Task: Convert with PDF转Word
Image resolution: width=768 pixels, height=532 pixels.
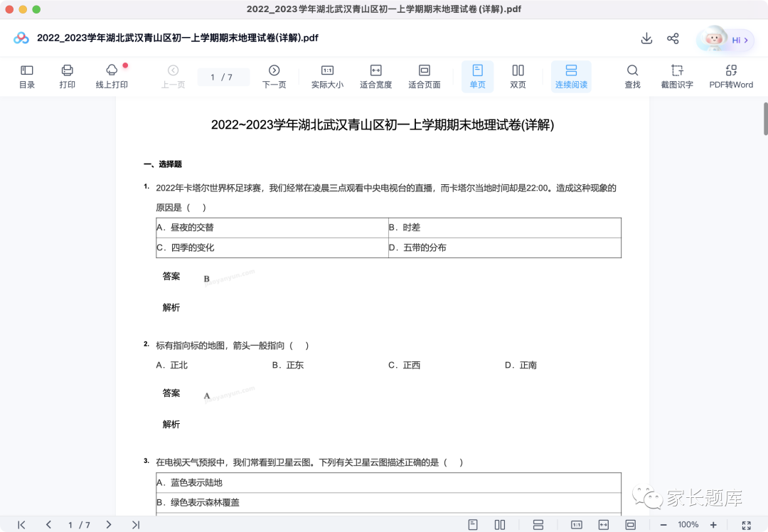Action: (731, 77)
